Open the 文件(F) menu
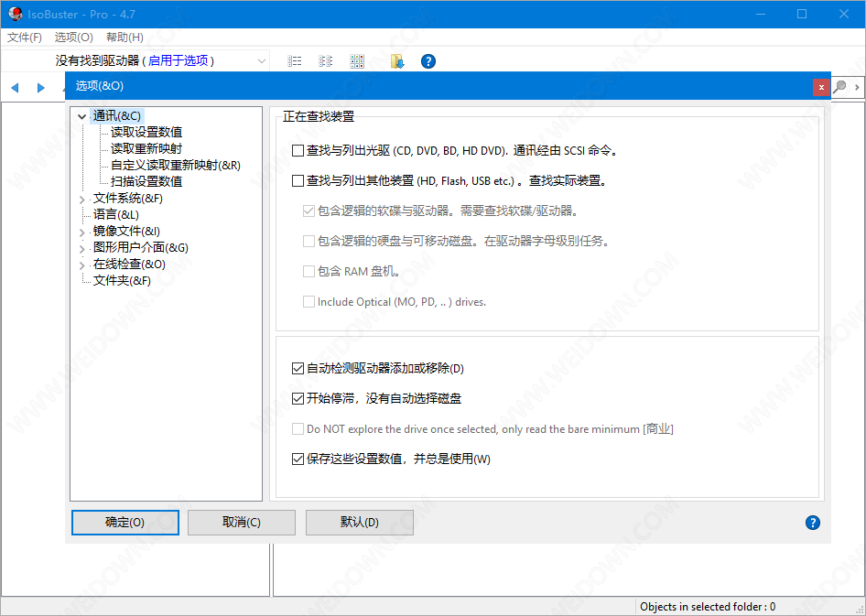866x616 pixels. pos(25,38)
